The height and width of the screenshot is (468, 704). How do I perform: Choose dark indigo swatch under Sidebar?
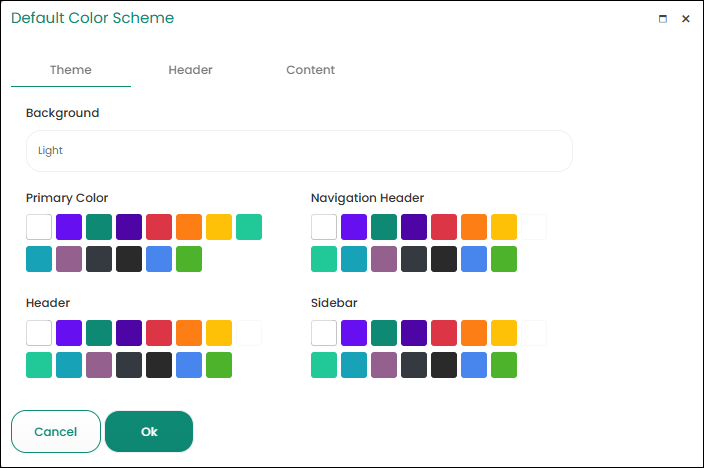tap(414, 333)
